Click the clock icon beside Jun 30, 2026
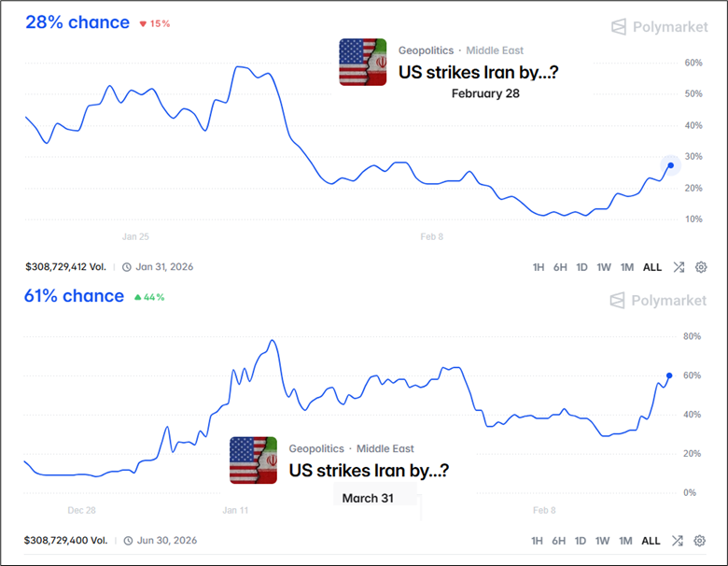728x566 pixels. tap(127, 541)
